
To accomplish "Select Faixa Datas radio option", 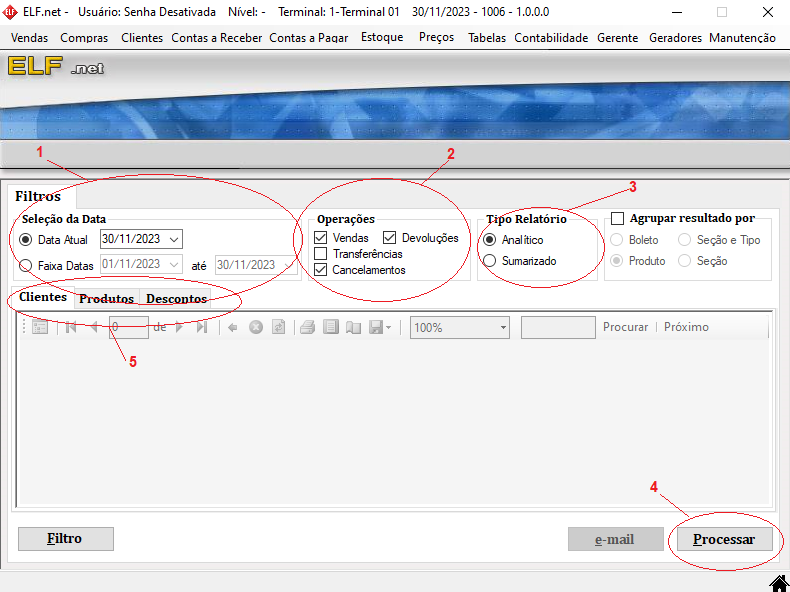I will (25, 265).
